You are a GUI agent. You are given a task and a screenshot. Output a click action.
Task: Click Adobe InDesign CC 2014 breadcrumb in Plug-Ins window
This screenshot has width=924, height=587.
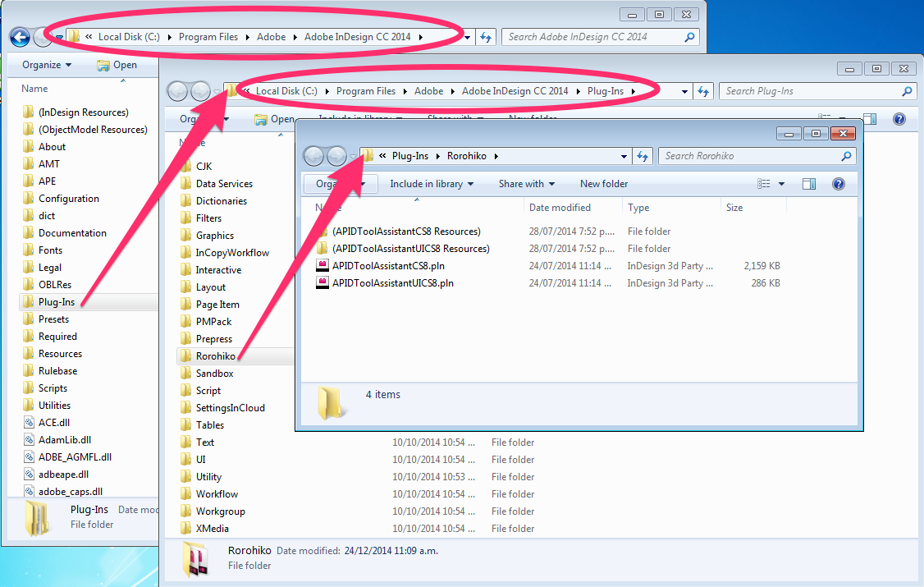515,91
